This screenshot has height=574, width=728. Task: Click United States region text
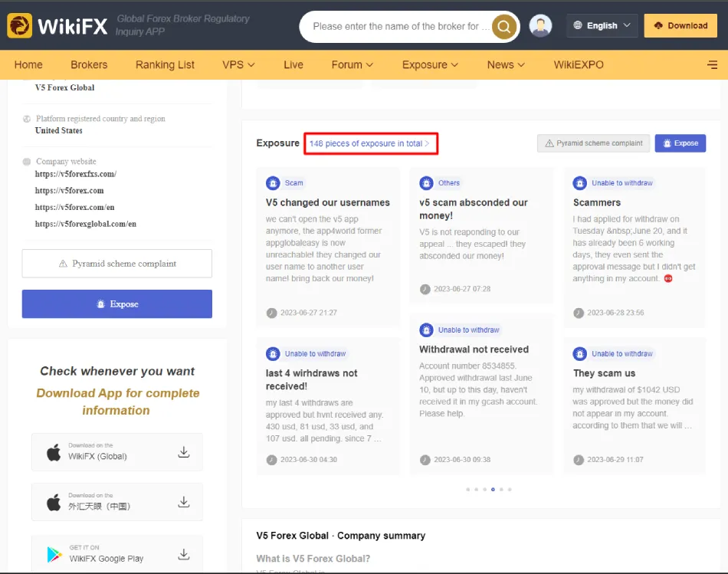(x=58, y=130)
